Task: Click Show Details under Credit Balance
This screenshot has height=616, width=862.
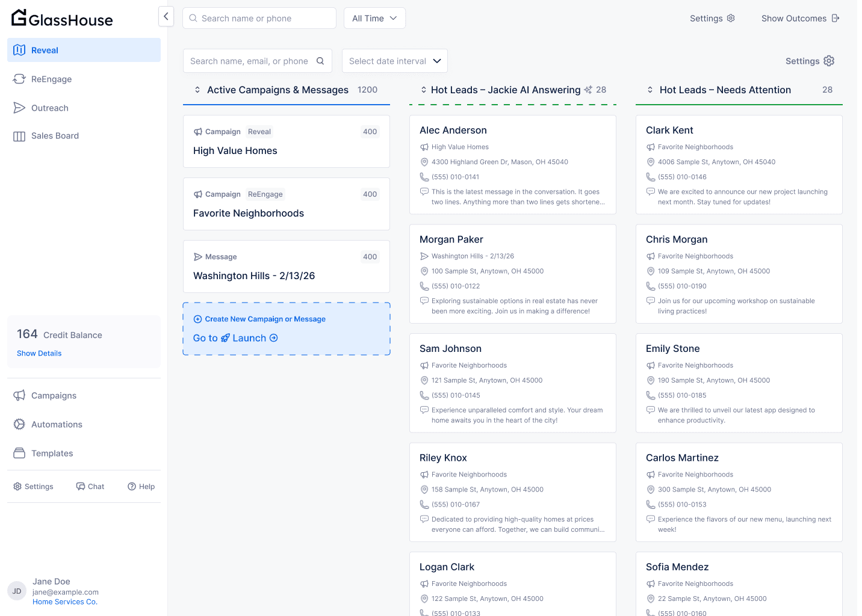Action: pyautogui.click(x=39, y=353)
